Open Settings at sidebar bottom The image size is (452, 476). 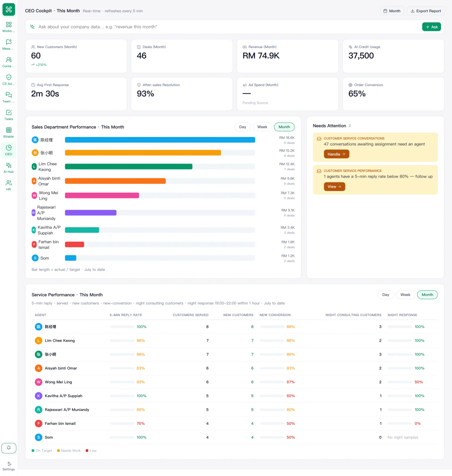(x=9, y=466)
